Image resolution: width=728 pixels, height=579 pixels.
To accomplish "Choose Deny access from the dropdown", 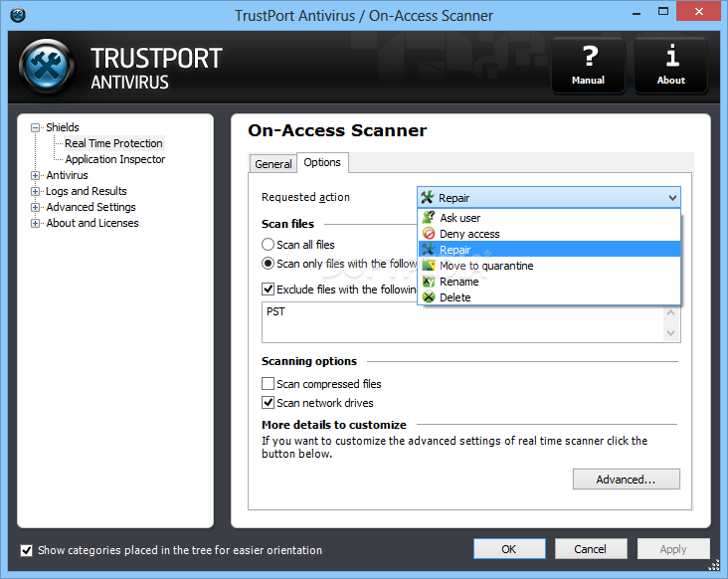I will tap(549, 234).
